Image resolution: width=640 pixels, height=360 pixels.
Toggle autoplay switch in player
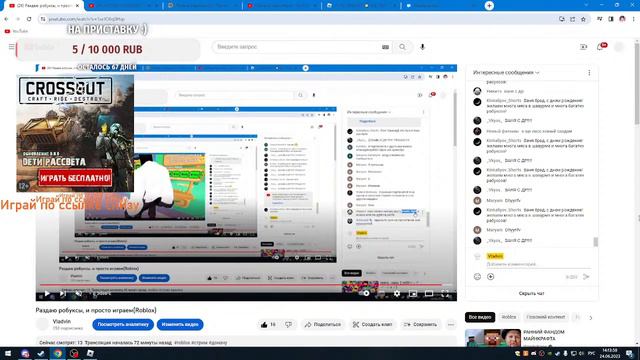(366, 293)
